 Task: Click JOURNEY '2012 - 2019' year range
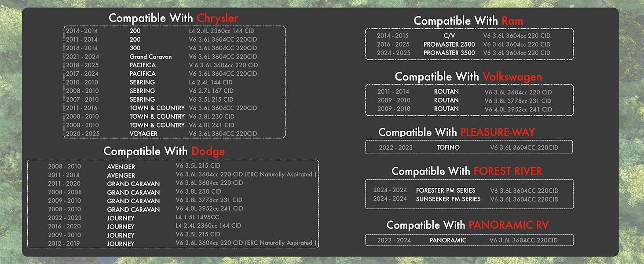tap(65, 244)
